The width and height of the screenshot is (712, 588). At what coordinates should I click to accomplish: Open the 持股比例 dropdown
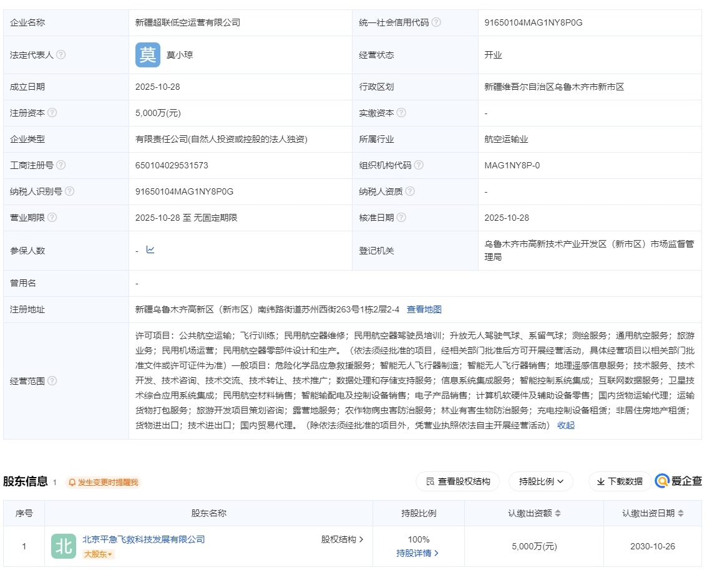click(540, 481)
